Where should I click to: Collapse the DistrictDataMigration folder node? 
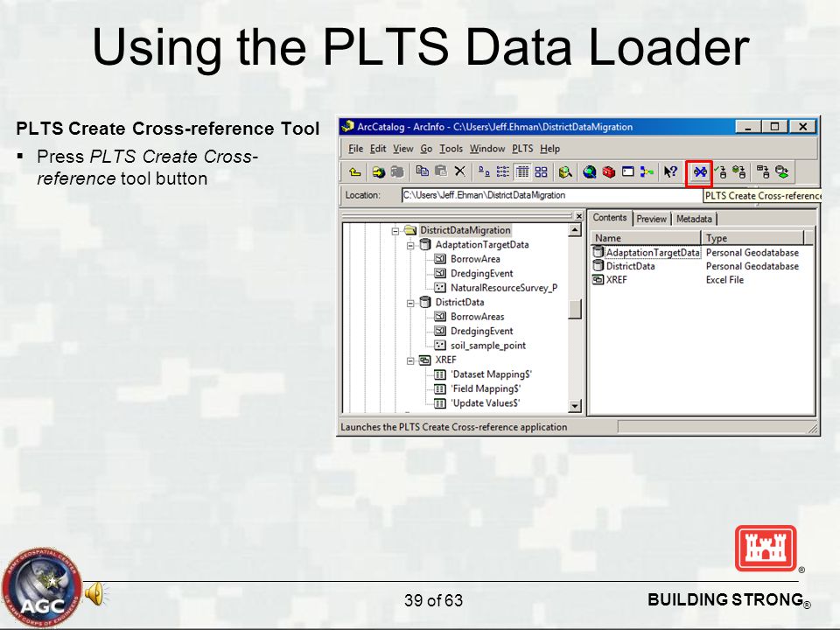(395, 231)
